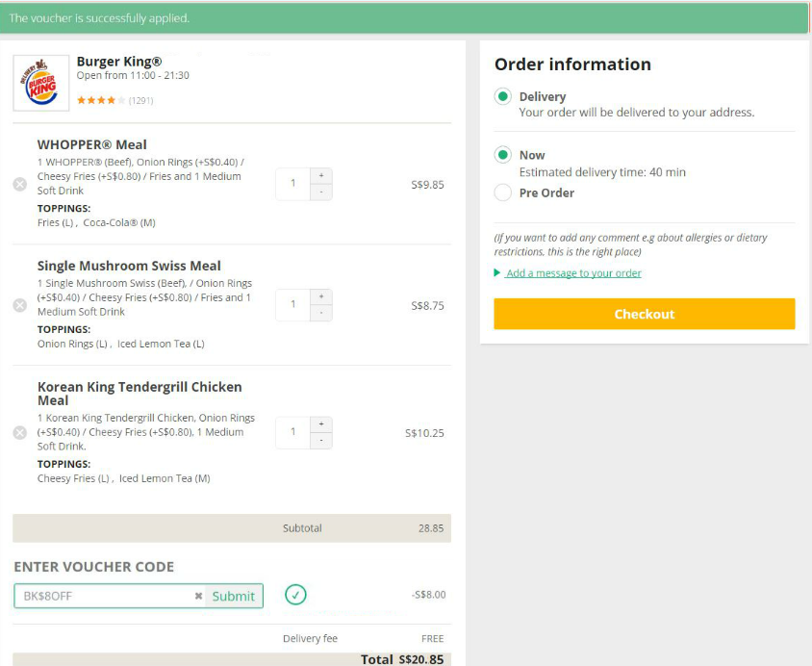The image size is (812, 666).
Task: Click the review count (1291)
Action: (140, 100)
